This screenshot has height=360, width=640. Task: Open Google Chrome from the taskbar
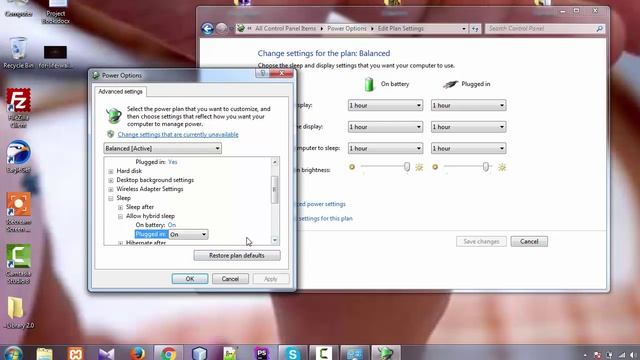point(169,353)
